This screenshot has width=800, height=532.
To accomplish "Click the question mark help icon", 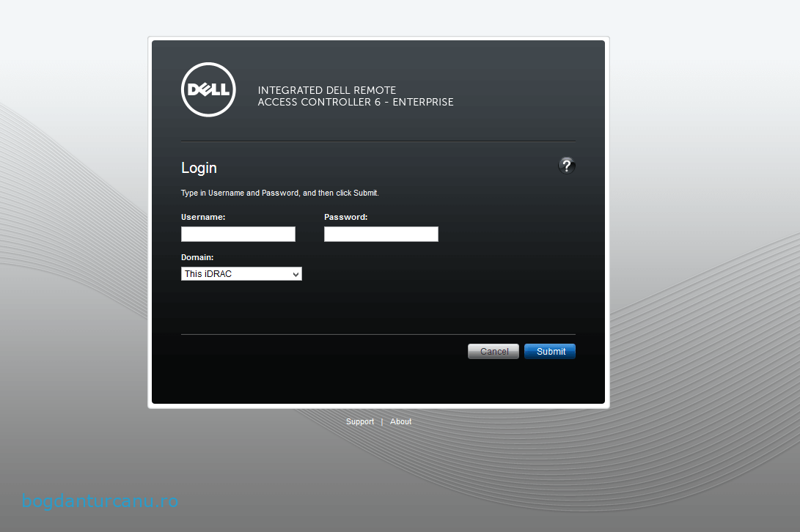I will pyautogui.click(x=566, y=166).
